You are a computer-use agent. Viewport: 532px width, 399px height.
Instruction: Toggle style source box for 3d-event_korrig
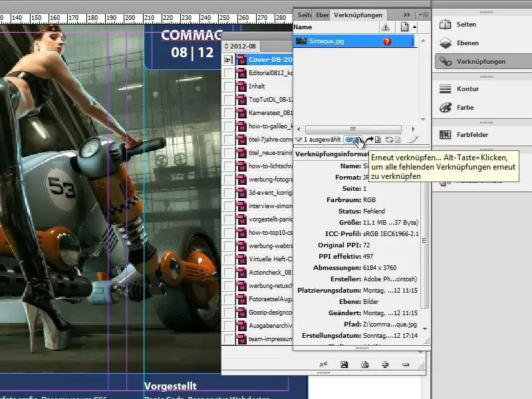pyautogui.click(x=229, y=193)
